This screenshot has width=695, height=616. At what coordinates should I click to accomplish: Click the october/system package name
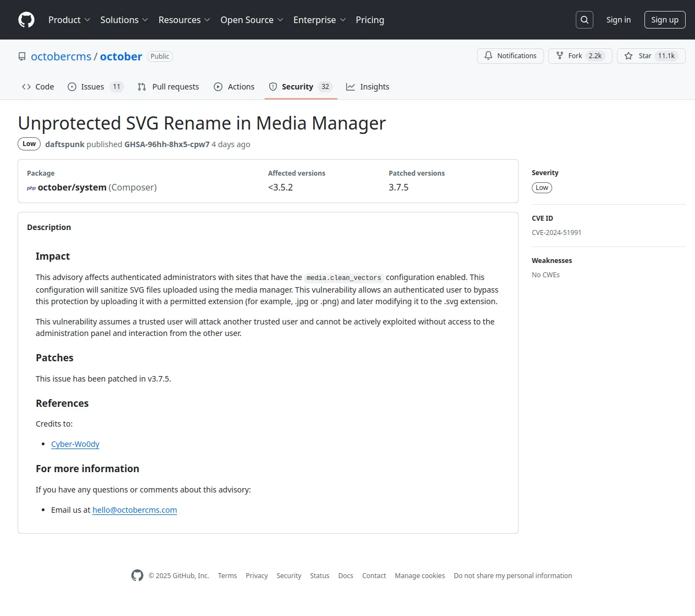[72, 187]
